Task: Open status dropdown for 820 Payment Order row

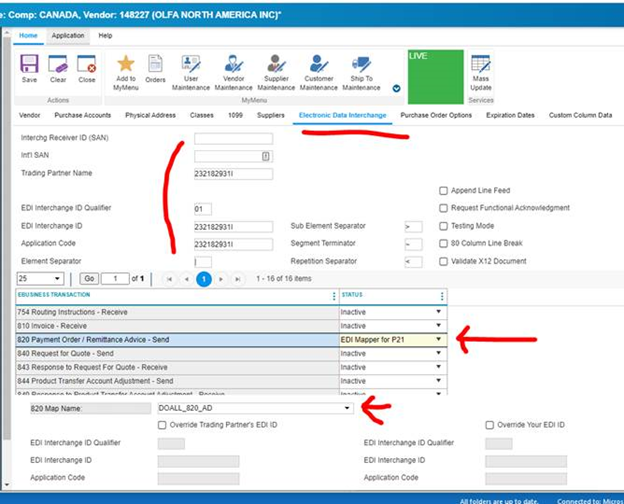Action: (x=437, y=340)
